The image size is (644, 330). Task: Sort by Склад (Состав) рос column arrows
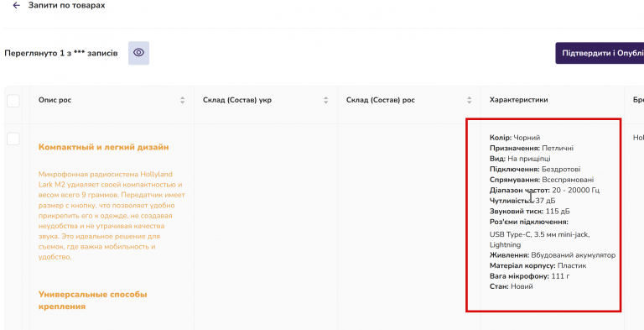[469, 100]
